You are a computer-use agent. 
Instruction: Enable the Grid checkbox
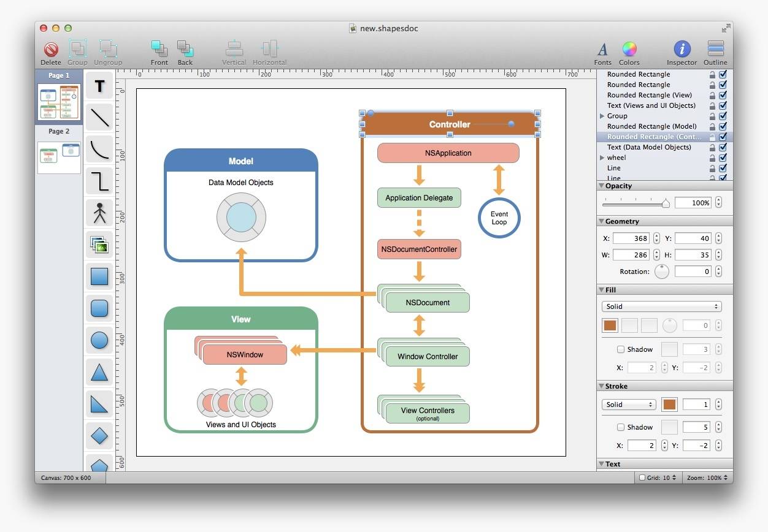click(642, 477)
